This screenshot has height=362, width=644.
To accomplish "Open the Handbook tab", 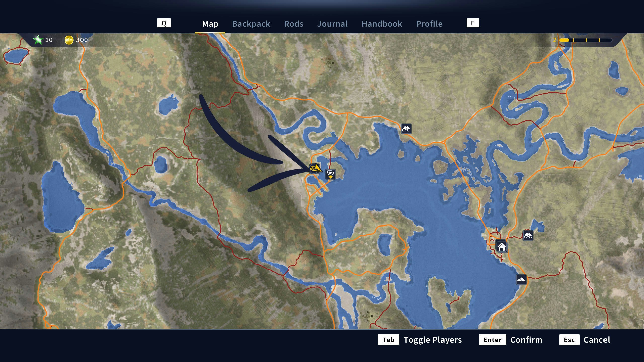I will (381, 23).
